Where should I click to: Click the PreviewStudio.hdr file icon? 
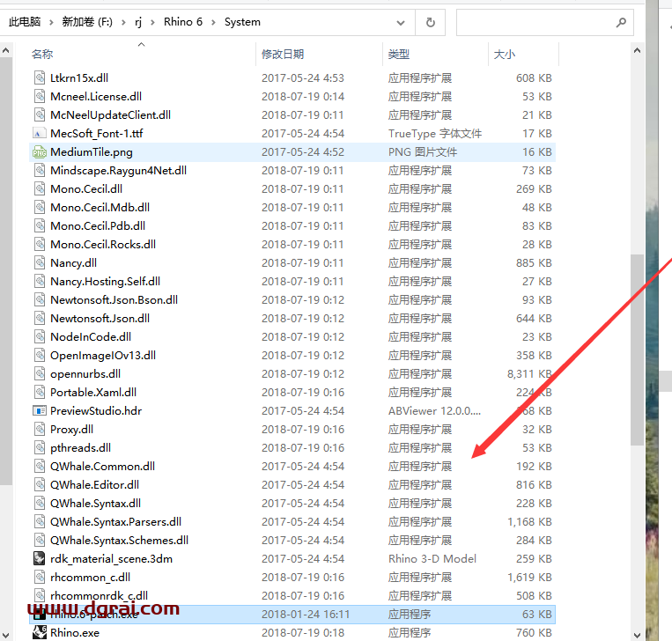[x=40, y=411]
